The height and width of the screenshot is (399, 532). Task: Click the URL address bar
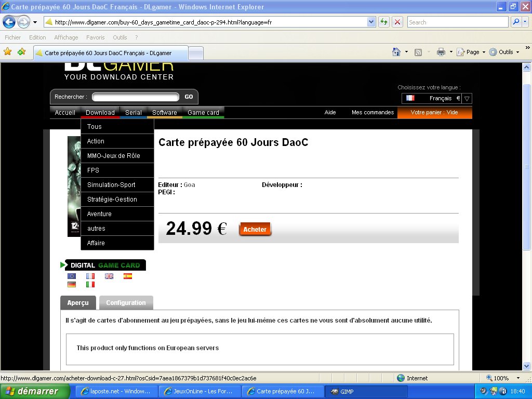click(206, 22)
